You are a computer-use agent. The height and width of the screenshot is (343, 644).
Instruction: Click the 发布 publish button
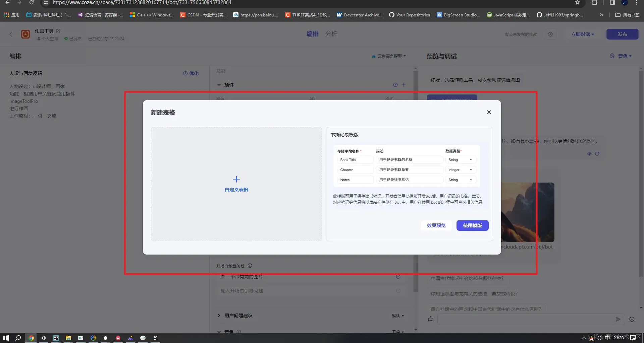click(622, 34)
